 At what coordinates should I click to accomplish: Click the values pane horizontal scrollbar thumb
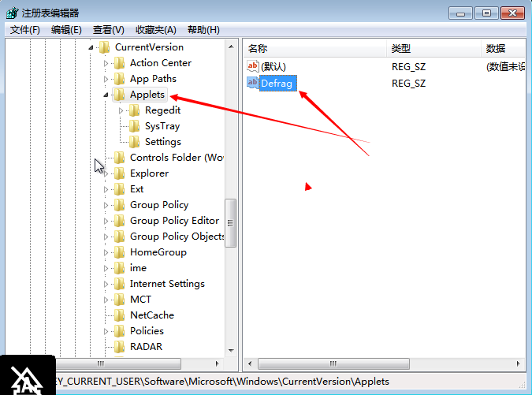point(333,363)
